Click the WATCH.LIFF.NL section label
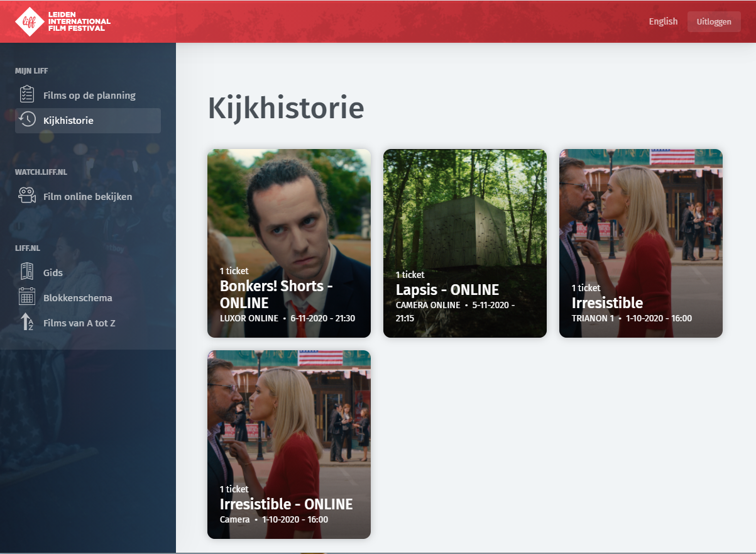 tap(41, 172)
